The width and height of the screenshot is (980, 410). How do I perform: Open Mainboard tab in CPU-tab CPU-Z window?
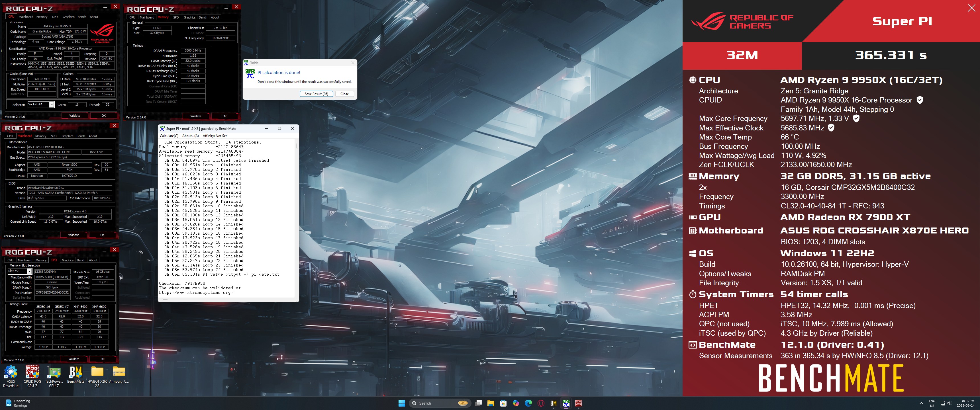pyautogui.click(x=26, y=17)
